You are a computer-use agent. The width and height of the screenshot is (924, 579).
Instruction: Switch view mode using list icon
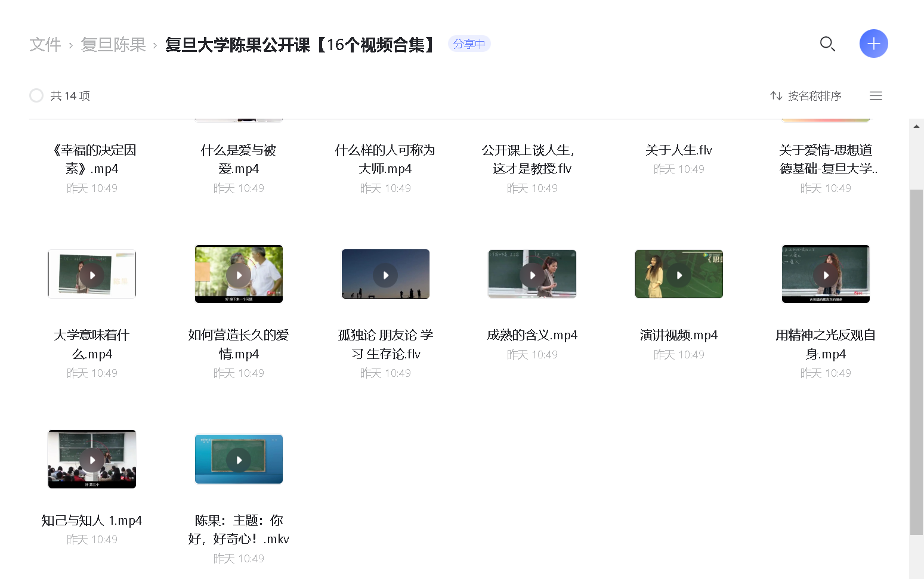[x=876, y=96]
